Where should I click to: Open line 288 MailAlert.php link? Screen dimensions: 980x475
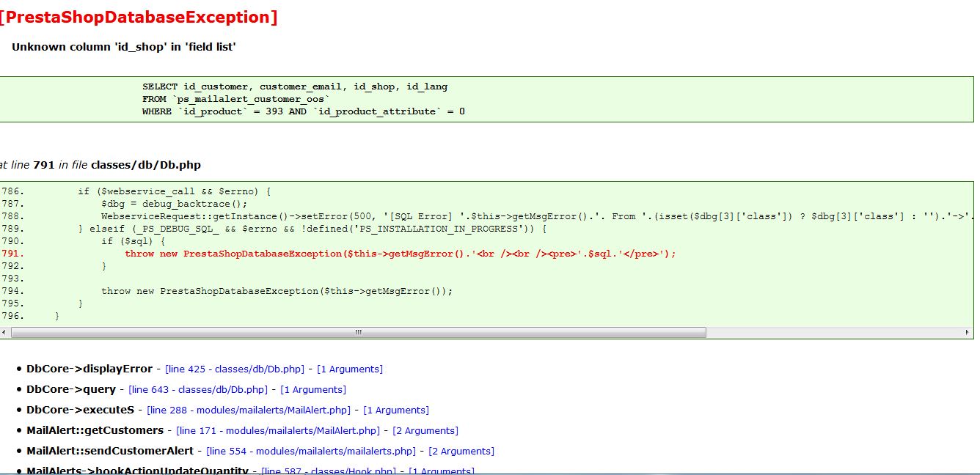pos(249,410)
